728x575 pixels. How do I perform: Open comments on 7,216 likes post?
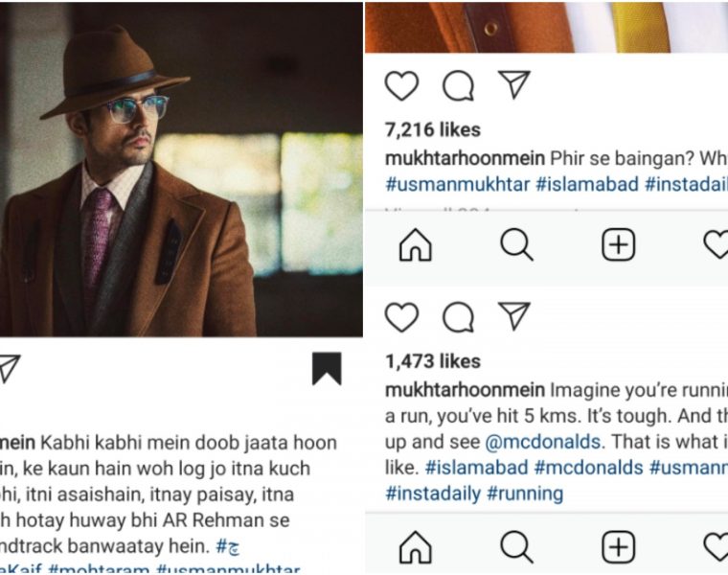458,86
